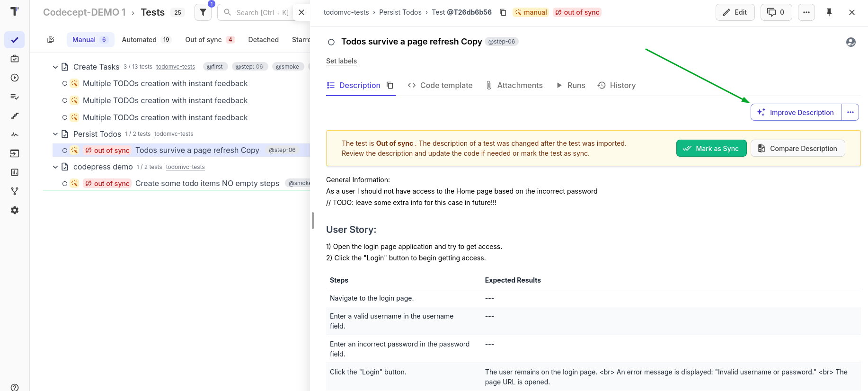Open the comments counter button
Image resolution: width=868 pixels, height=391 pixels.
pyautogui.click(x=776, y=12)
